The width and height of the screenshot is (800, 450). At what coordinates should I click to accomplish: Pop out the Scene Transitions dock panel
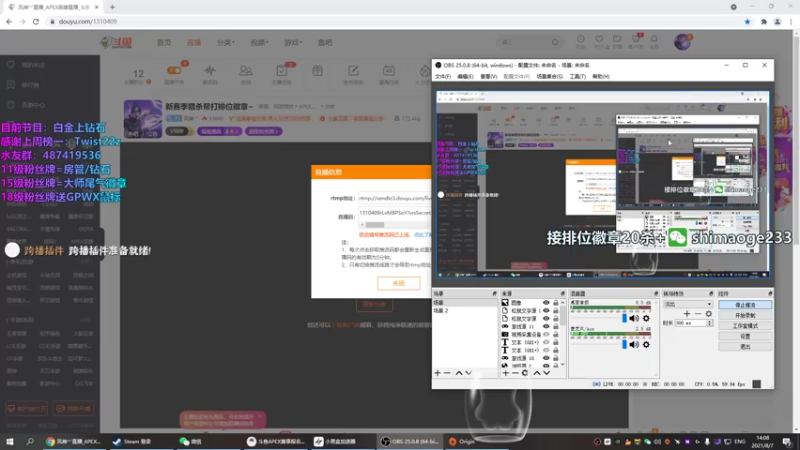[711, 294]
